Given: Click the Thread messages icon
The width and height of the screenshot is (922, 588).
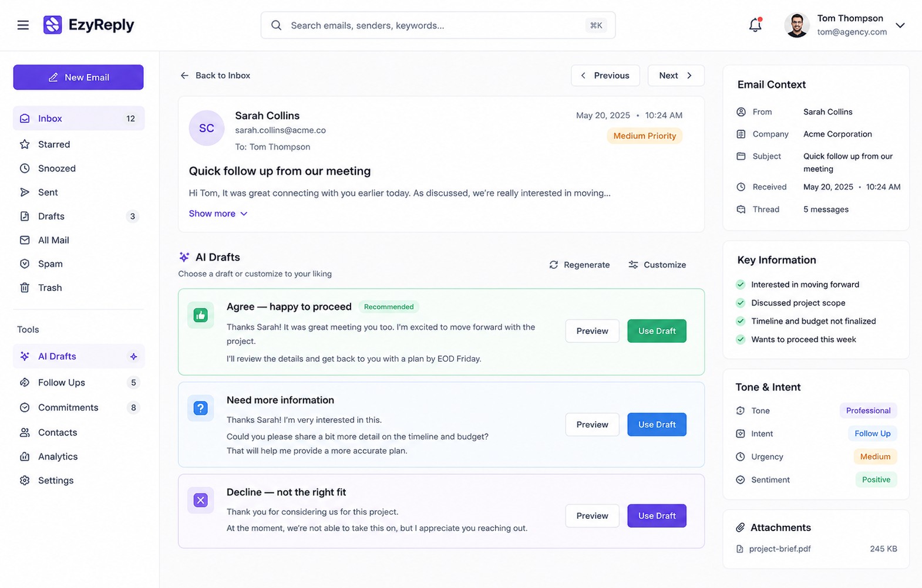Looking at the screenshot, I should pyautogui.click(x=741, y=209).
